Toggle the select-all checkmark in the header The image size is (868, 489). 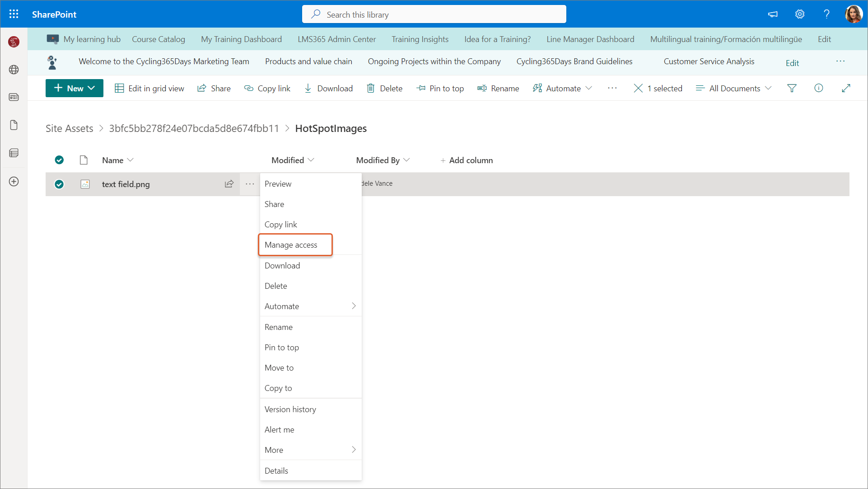coord(59,160)
